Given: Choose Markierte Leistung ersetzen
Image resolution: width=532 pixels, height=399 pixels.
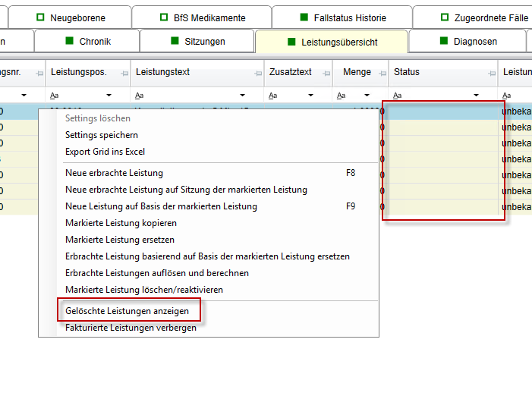Looking at the screenshot, I should 217,240.
